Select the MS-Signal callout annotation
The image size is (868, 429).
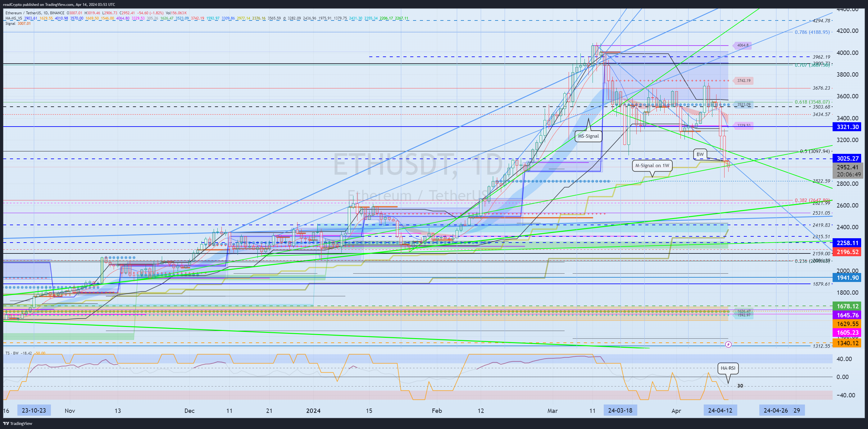(x=588, y=136)
